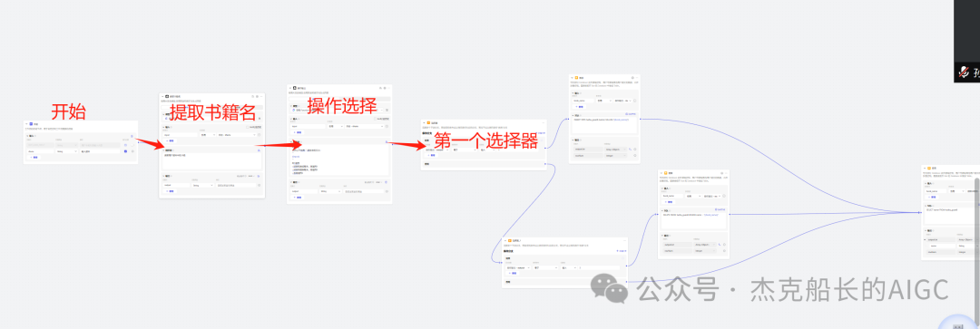The width and height of the screenshot is (980, 329).
Task: Open 引用 dropdown in DELETE database node
Action: click(693, 196)
